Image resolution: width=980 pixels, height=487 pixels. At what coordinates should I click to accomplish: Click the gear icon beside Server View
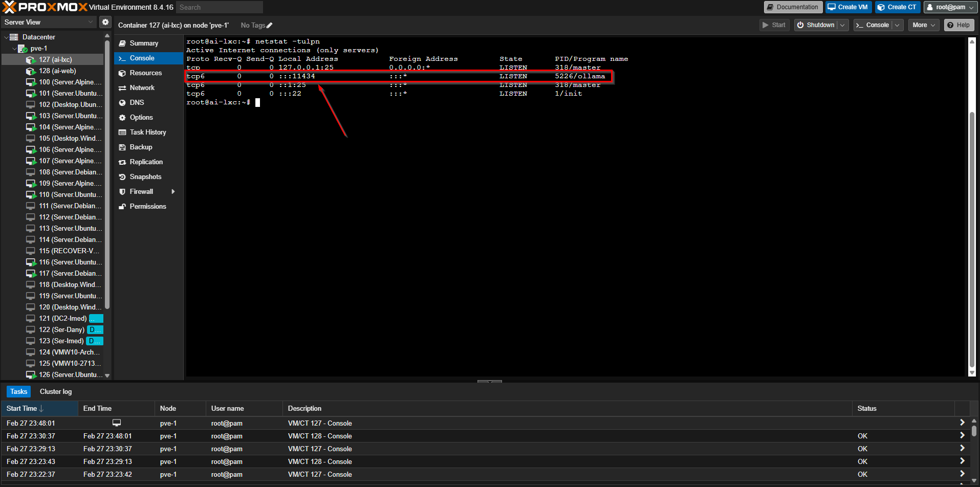[105, 22]
